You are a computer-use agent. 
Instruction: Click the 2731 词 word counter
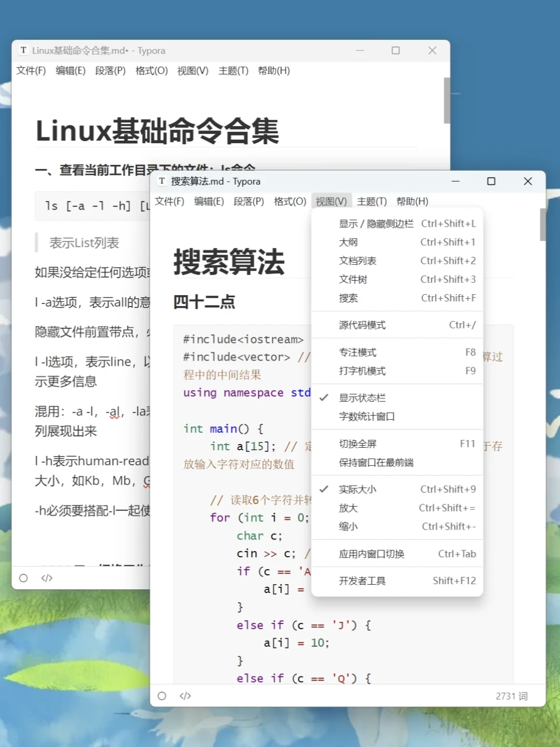coord(511,696)
